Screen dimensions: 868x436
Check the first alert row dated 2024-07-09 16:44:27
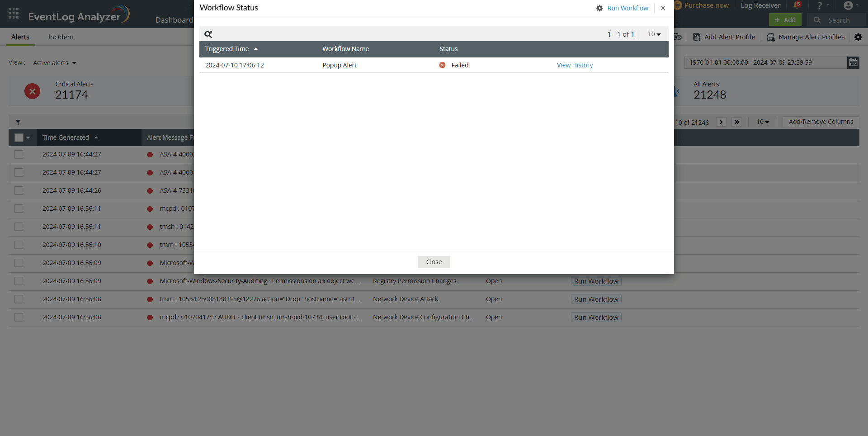click(19, 154)
